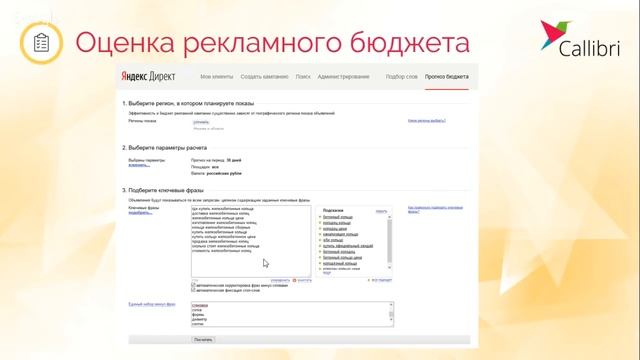The image size is (640, 360).
Task: Click the Яндекс Директ logo
Action: point(148,77)
